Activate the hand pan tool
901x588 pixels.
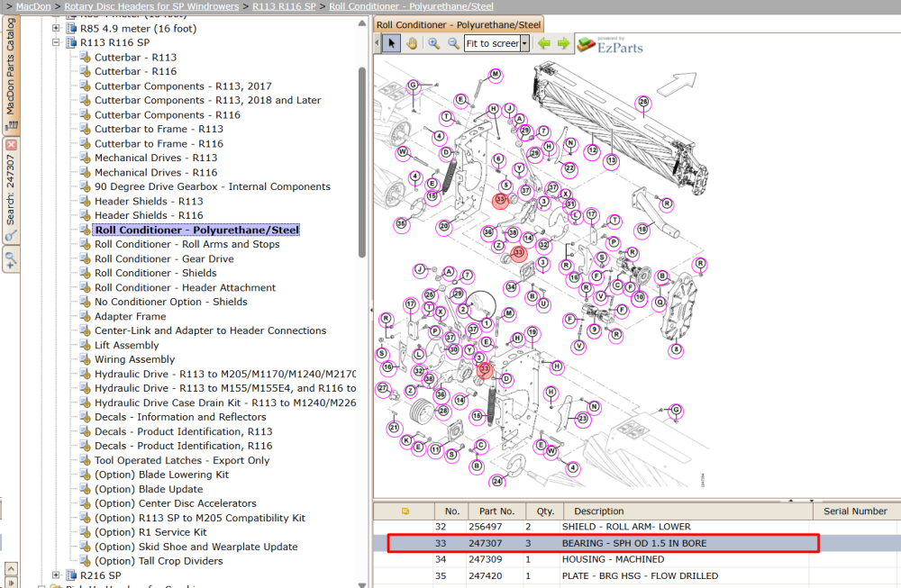click(x=412, y=43)
